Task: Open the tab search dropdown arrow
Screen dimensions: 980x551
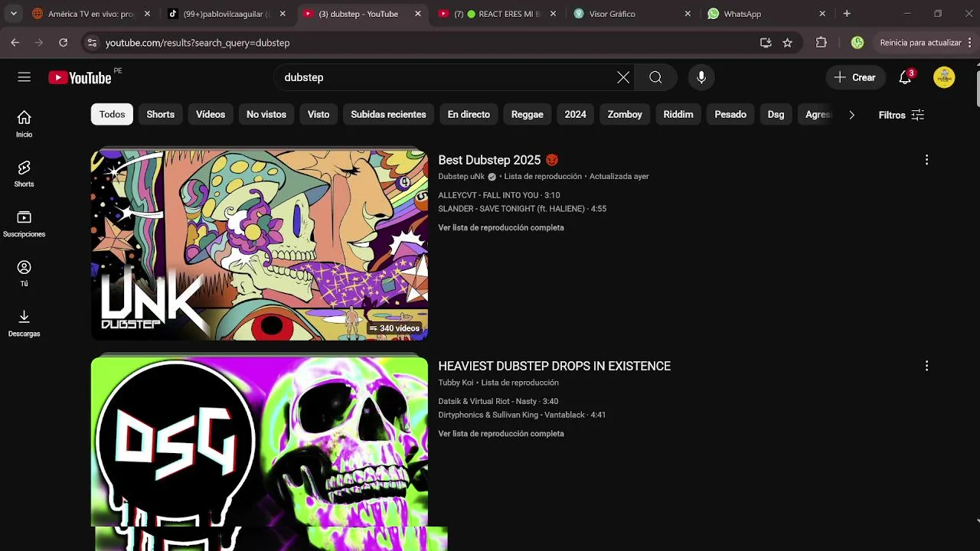Action: click(x=13, y=14)
